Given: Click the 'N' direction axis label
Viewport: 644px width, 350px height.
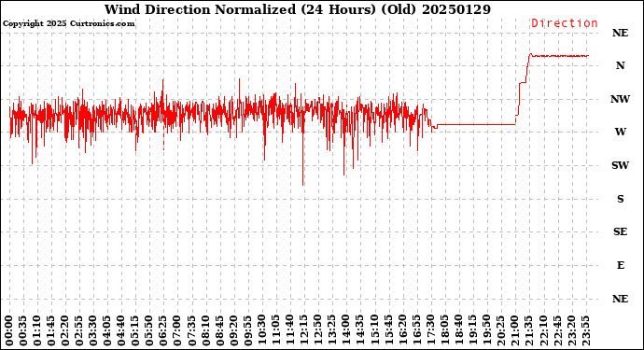Looking at the screenshot, I should click(x=620, y=65).
